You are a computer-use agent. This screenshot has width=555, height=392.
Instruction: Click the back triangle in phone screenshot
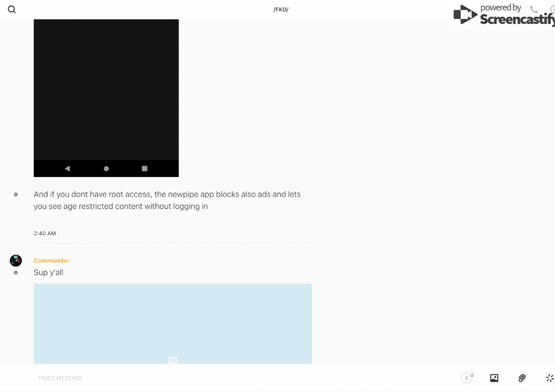[x=67, y=169]
